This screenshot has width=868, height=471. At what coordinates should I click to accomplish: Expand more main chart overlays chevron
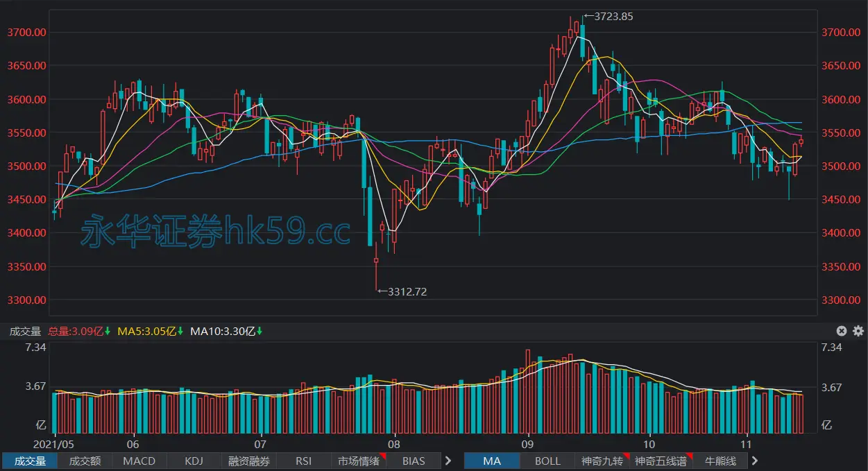(755, 461)
